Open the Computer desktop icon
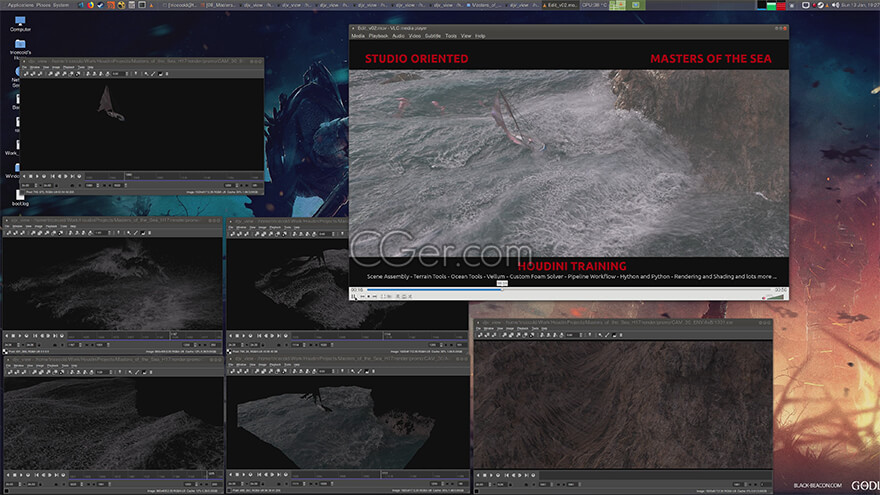Viewport: 880px width, 495px height. coord(20,24)
